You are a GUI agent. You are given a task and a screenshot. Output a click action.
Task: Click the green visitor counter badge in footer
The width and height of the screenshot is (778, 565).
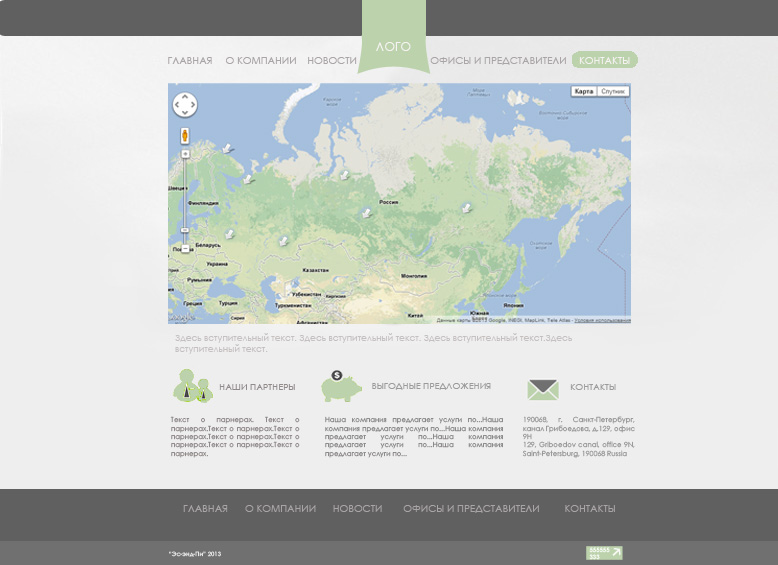pos(604,553)
